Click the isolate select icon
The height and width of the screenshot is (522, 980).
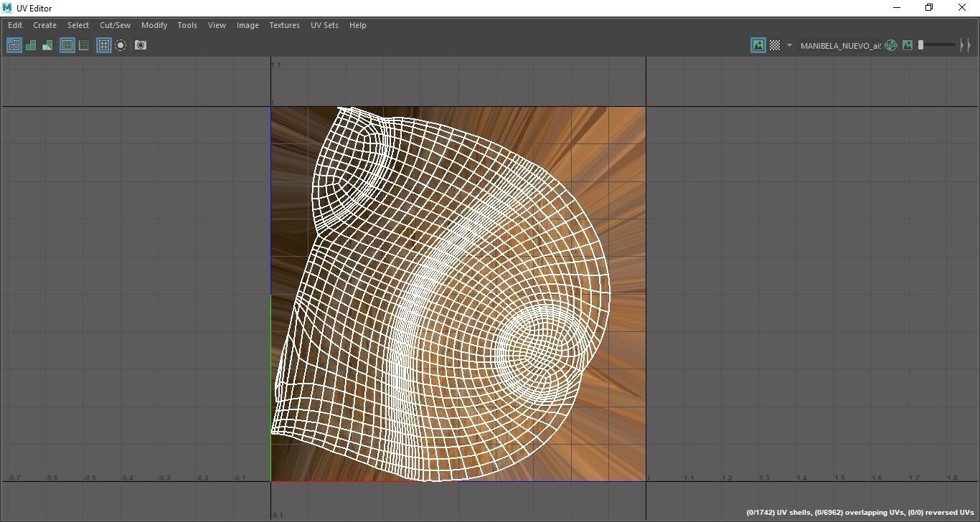121,45
